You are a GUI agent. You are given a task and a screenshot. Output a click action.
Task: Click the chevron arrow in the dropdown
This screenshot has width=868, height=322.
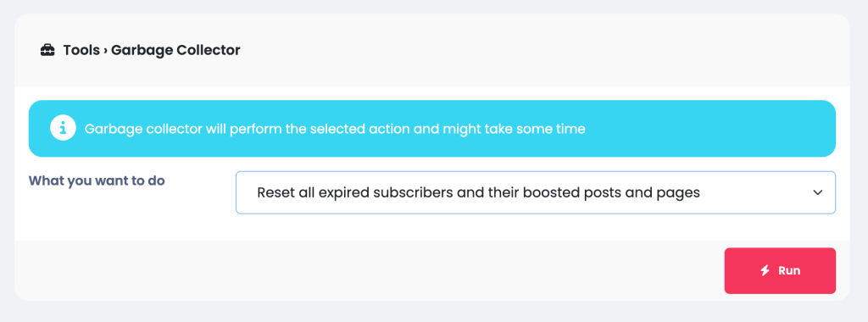tap(818, 192)
